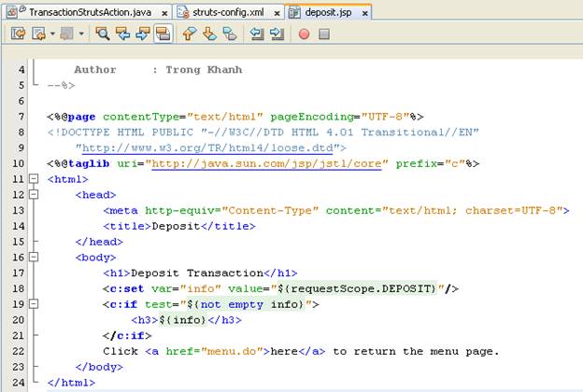
Task: Click the Last Edit toolbar icon
Action: click(18, 34)
